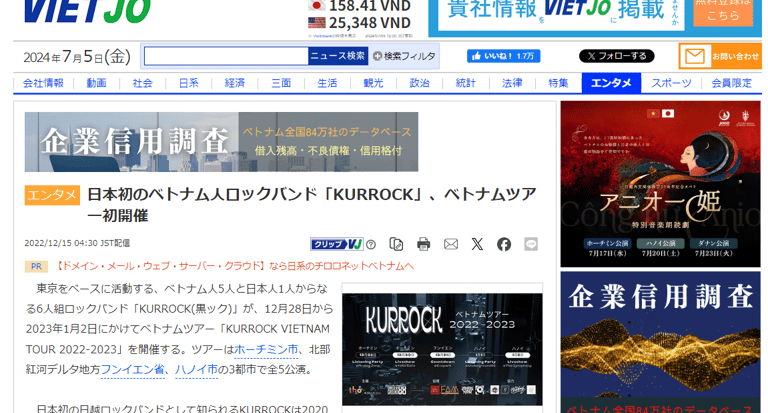Click the ニュース検索 search button
The image size is (768, 413).
[x=338, y=56]
